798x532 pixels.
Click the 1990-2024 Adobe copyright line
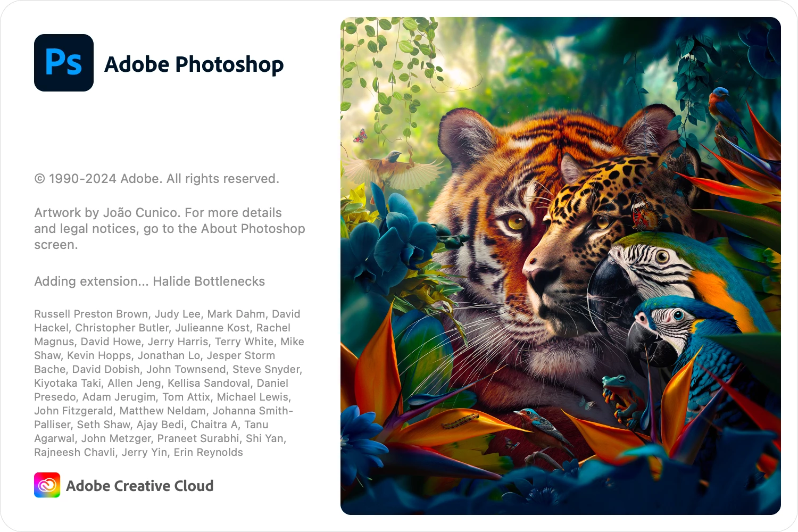point(157,179)
